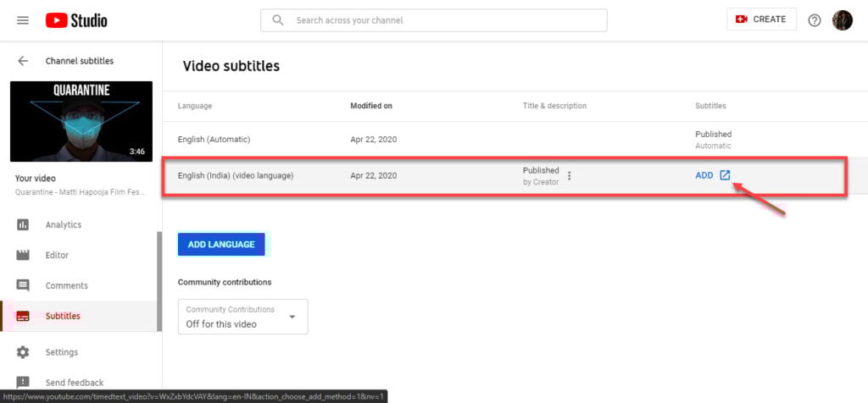This screenshot has width=868, height=403.
Task: Click the Send feedback exclamation icon
Action: pyautogui.click(x=23, y=383)
